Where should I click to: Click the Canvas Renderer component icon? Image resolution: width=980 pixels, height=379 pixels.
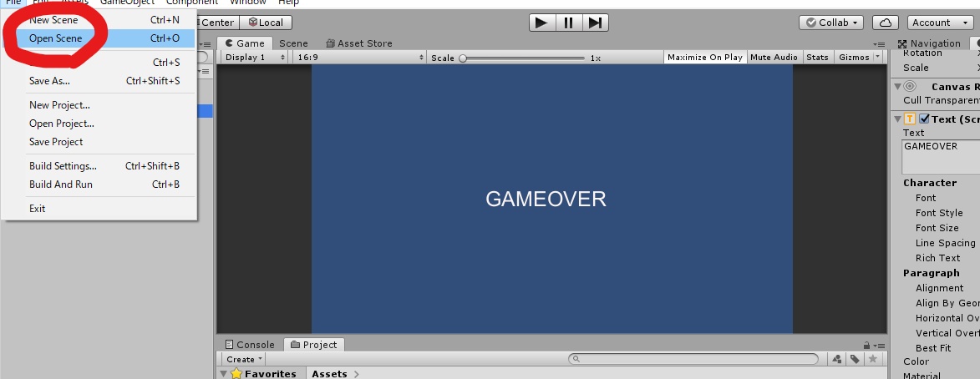coord(910,87)
